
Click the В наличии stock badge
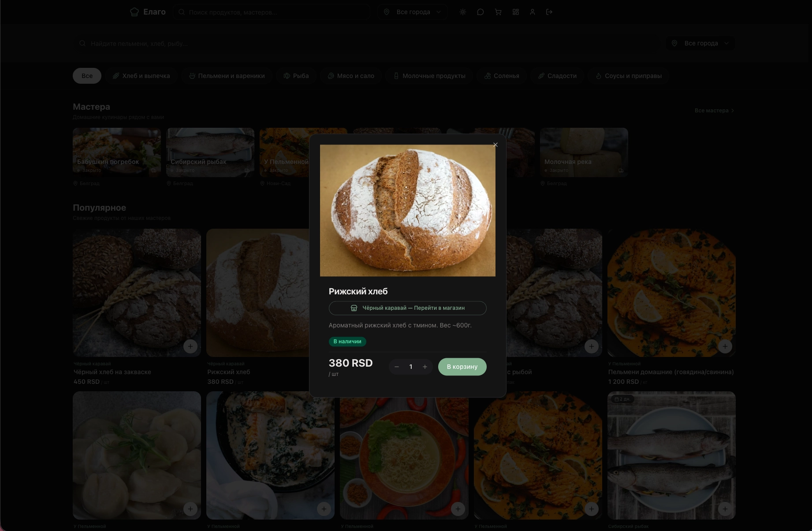(x=347, y=342)
